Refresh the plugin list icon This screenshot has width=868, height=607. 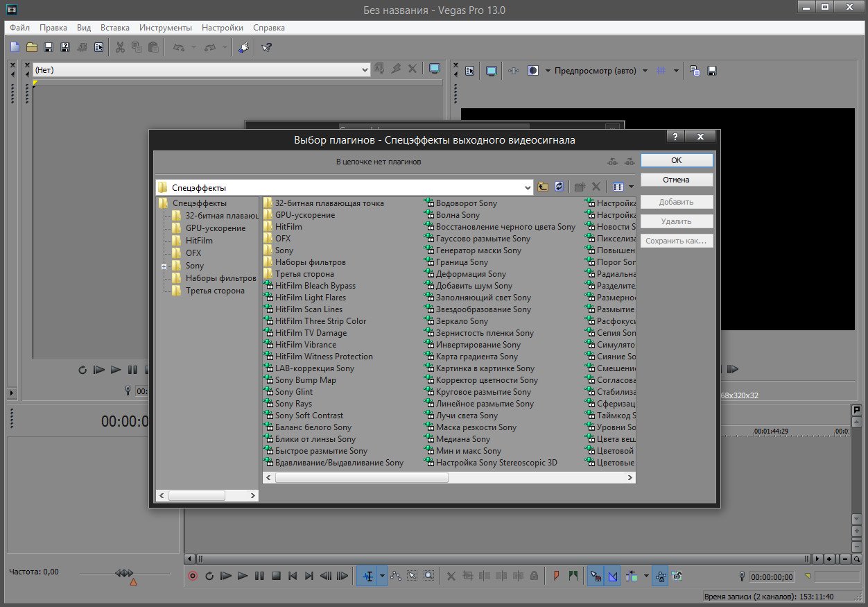coord(559,187)
